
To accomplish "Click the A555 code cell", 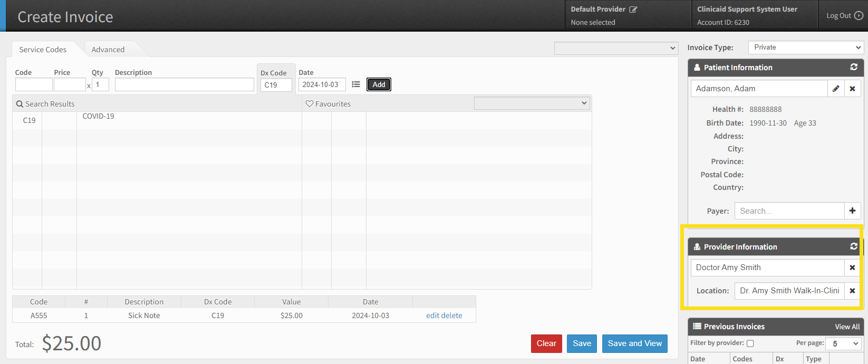I will 38,315.
